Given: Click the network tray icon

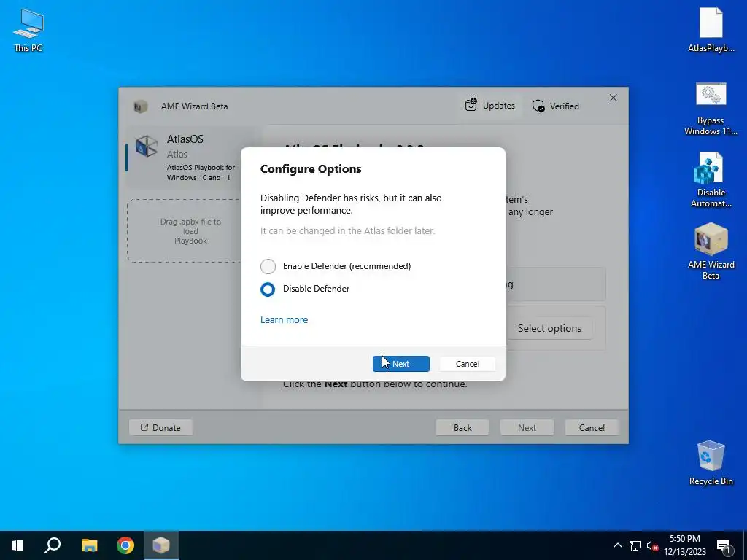Looking at the screenshot, I should [635, 545].
